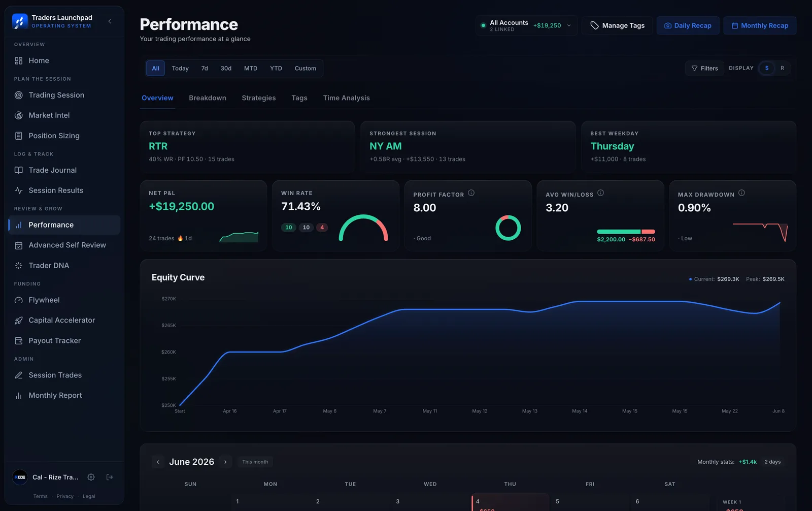Click the Max Drawdown sparkline
Viewport: 812px width, 511px height.
pos(760,232)
